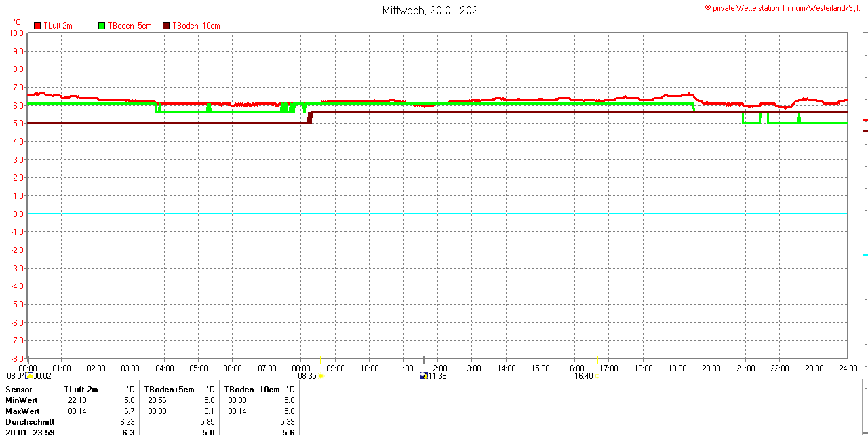
Task: Click the Durchschnitt row label
Action: (30, 422)
